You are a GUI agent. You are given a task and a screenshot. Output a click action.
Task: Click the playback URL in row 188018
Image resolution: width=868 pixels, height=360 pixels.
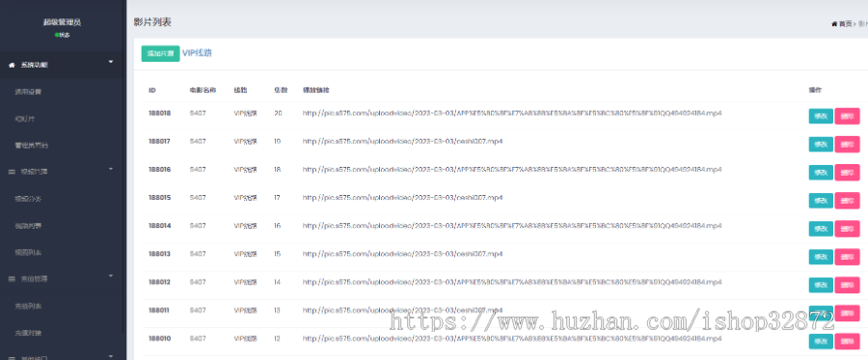point(512,113)
